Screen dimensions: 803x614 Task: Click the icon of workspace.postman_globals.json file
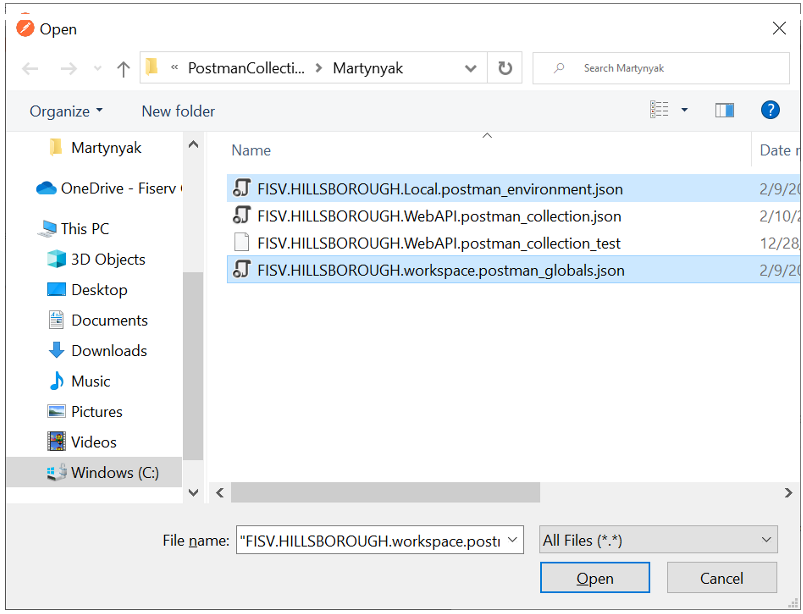(x=241, y=269)
